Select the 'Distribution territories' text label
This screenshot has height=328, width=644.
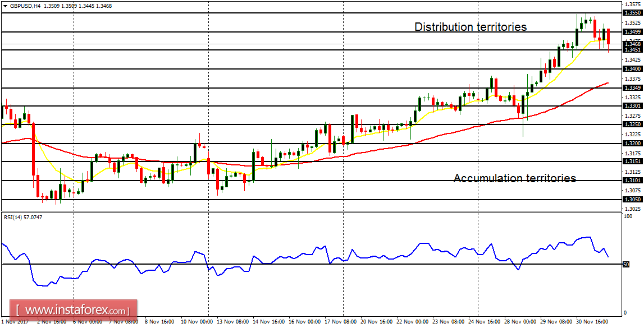coord(471,27)
